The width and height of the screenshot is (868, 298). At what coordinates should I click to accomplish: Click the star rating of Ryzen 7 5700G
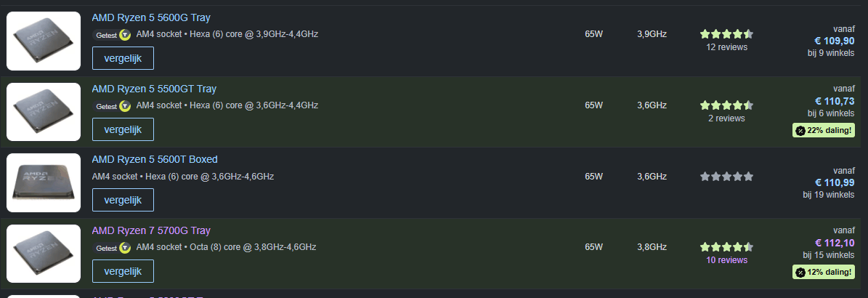pyautogui.click(x=726, y=247)
